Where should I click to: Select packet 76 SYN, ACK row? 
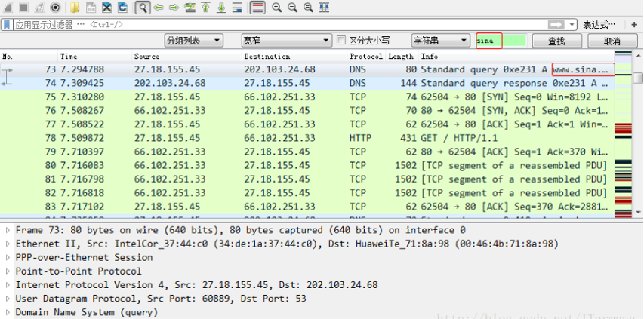point(307,111)
